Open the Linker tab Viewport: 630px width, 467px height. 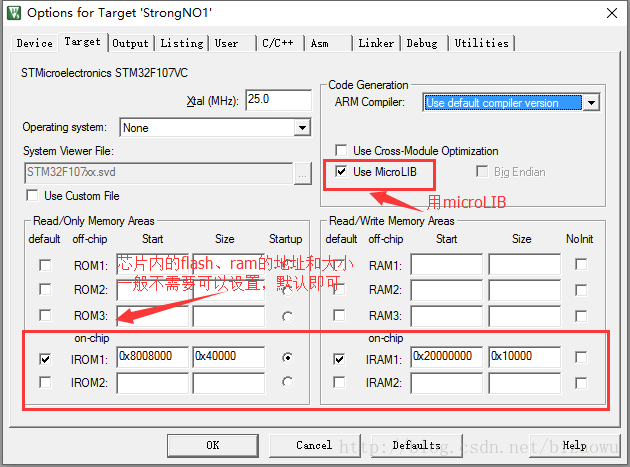376,43
